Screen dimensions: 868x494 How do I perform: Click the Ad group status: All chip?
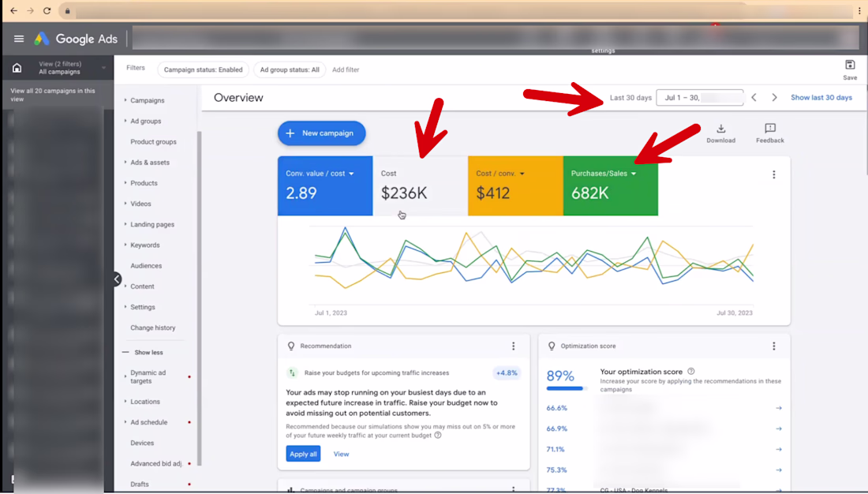pyautogui.click(x=290, y=69)
